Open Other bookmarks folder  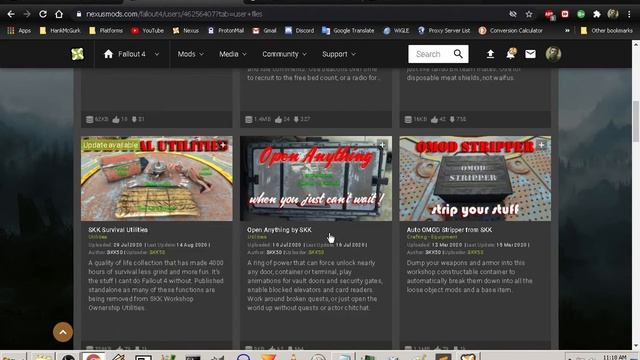tap(607, 31)
